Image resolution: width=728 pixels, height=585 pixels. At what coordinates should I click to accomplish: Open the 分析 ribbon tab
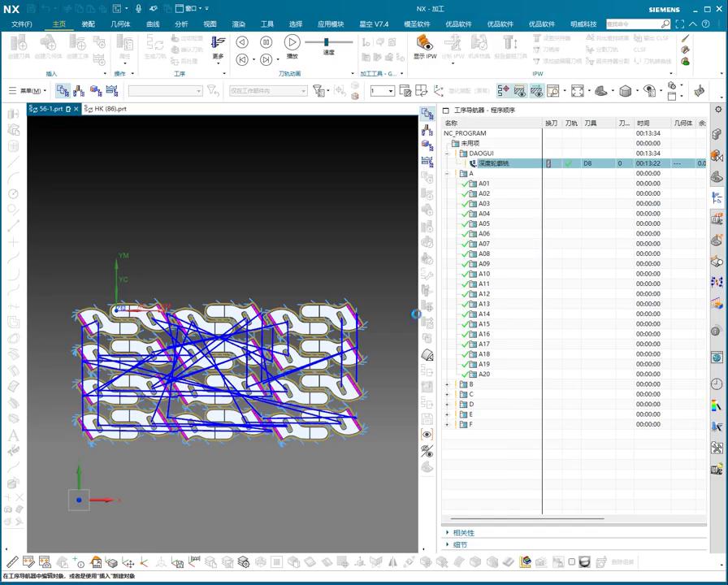coord(181,24)
